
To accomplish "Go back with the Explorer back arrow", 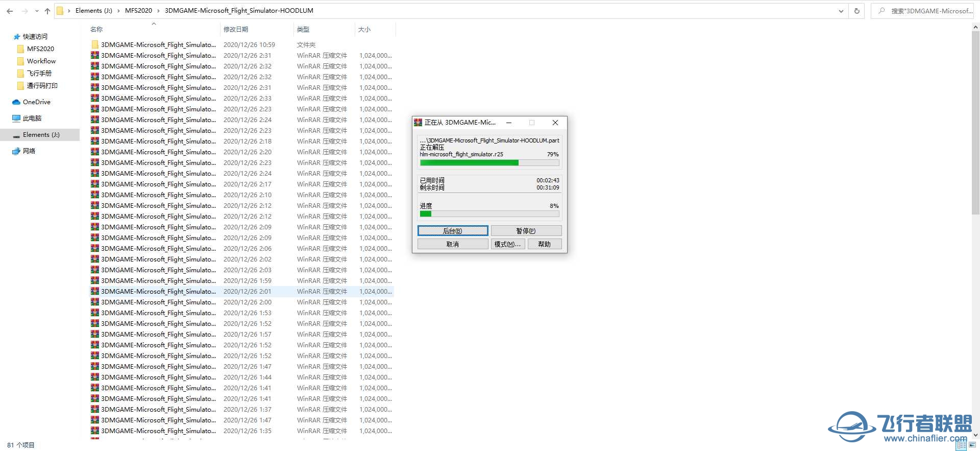I will click(10, 11).
